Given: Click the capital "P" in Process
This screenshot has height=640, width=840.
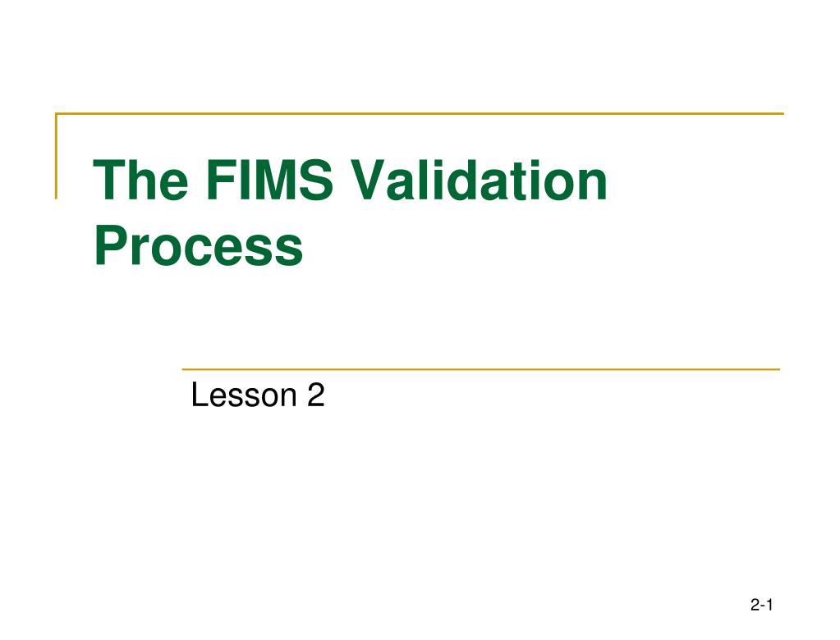Looking at the screenshot, I should click(x=110, y=244).
